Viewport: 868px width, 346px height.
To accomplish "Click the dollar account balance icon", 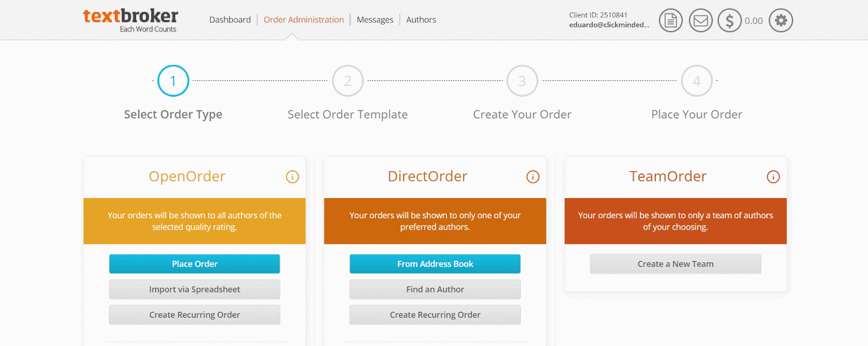I will 729,21.
